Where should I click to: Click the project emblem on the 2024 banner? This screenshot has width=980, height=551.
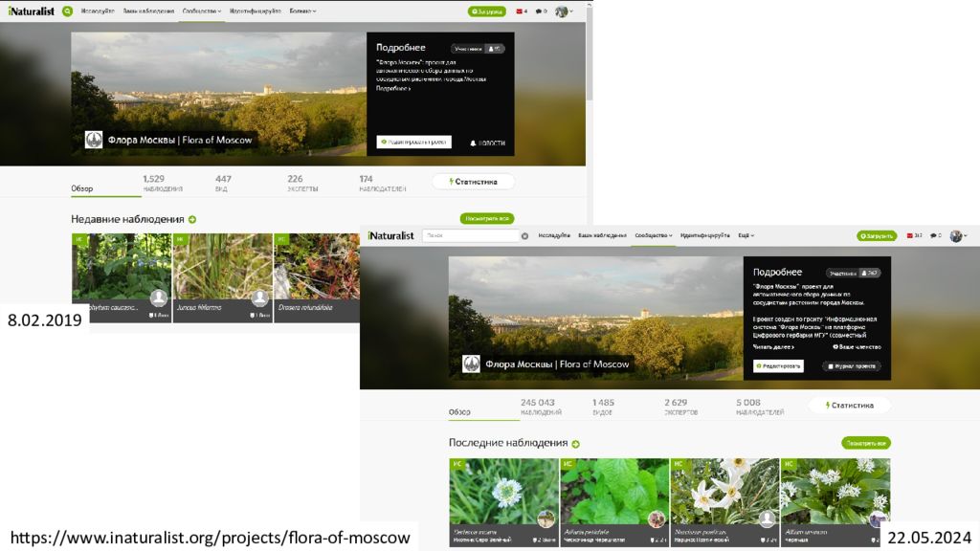point(471,364)
